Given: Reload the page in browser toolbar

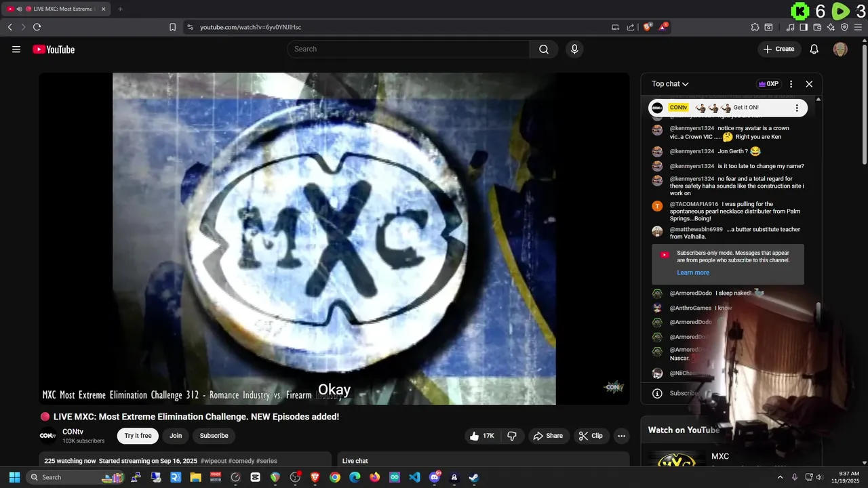Looking at the screenshot, I should coord(37,27).
